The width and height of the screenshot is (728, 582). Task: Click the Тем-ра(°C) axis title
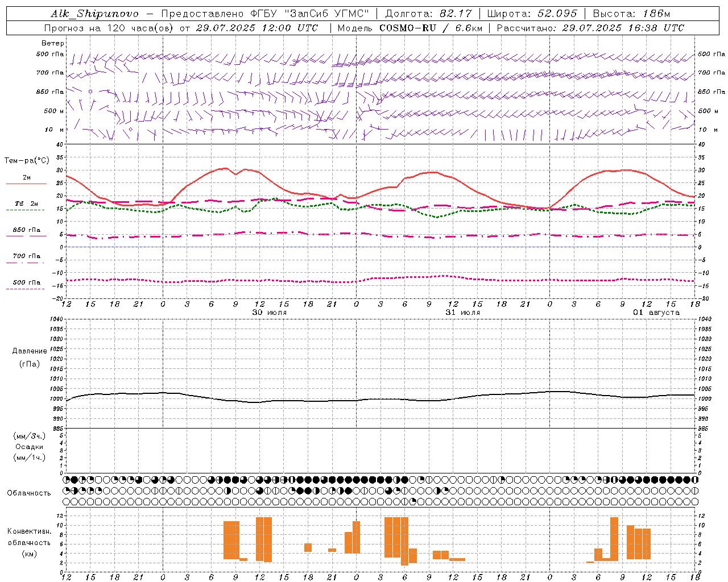[27, 161]
